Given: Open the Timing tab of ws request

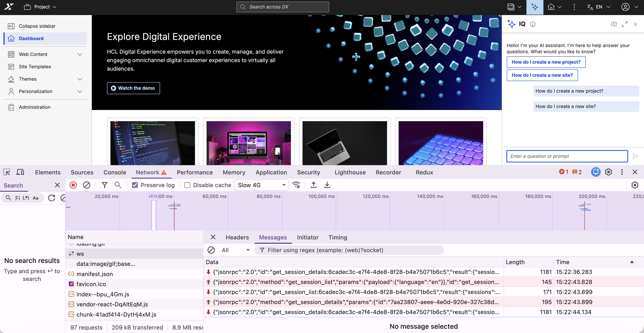Looking at the screenshot, I should tap(338, 237).
